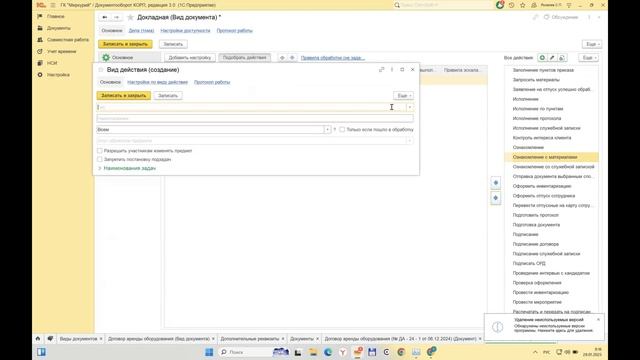Viewport: 640px width, 360px height.
Task: Add Докладная to favorites with star
Action: 130,17
